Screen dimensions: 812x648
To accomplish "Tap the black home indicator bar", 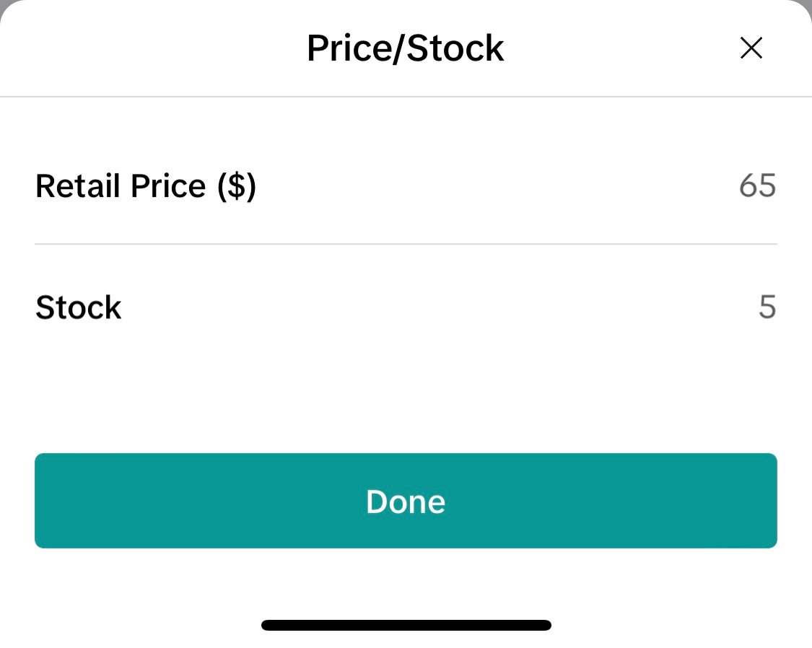I will tap(406, 625).
